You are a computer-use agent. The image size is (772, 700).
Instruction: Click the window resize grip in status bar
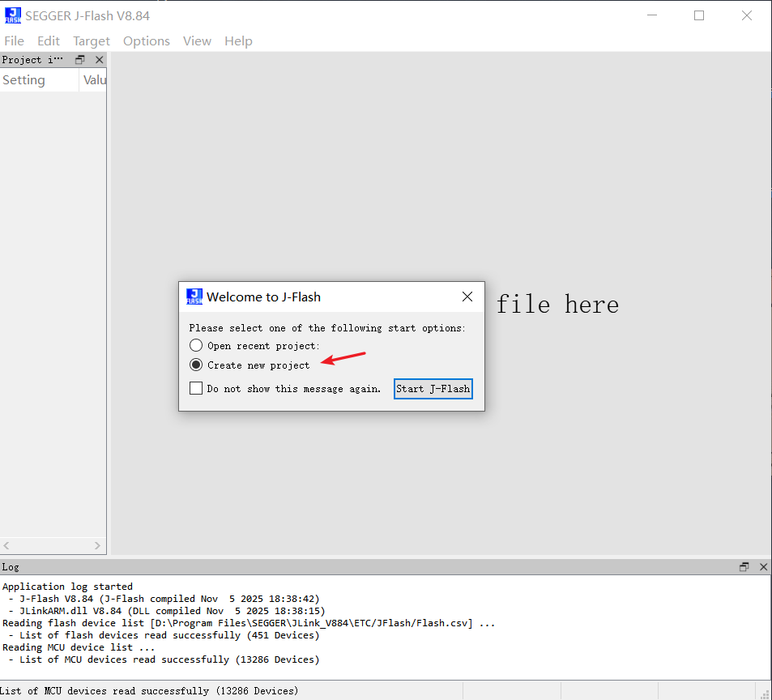pos(765,694)
